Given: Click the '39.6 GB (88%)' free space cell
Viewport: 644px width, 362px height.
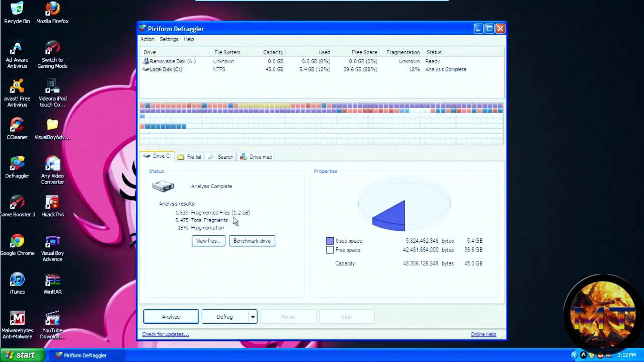Looking at the screenshot, I should pos(360,69).
